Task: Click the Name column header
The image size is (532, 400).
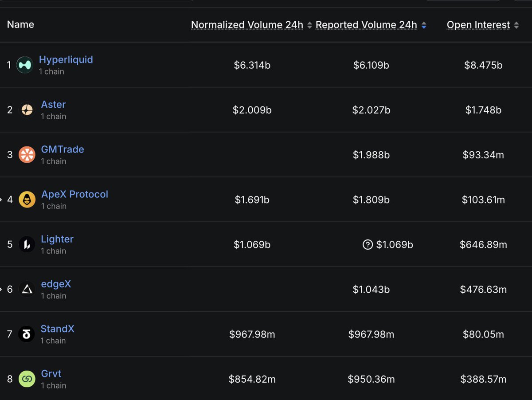Action: click(x=20, y=24)
